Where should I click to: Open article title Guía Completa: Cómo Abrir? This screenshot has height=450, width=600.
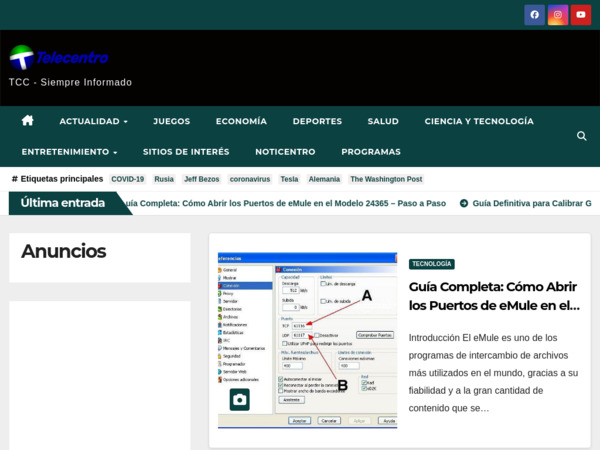coord(494,296)
